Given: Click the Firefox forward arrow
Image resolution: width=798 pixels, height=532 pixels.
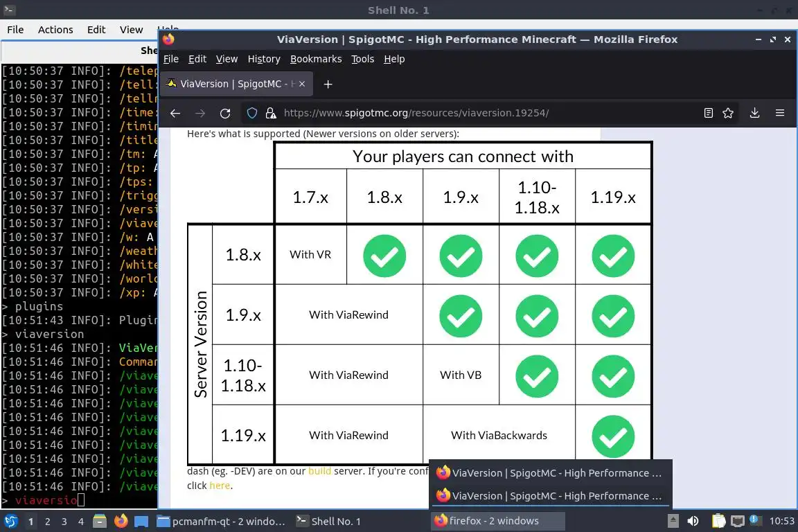Looking at the screenshot, I should pos(200,113).
